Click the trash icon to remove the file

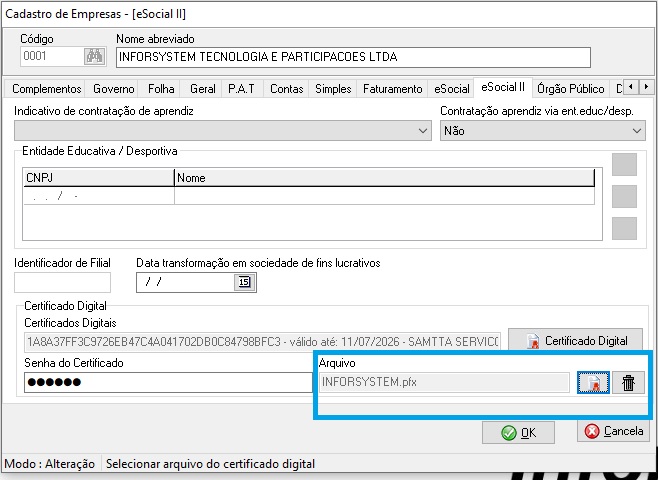(628, 382)
